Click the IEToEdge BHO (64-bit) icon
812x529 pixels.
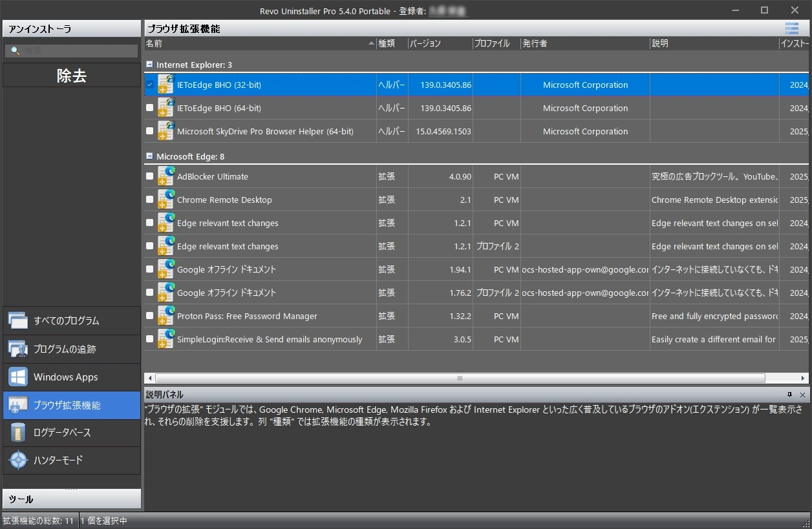tap(166, 108)
